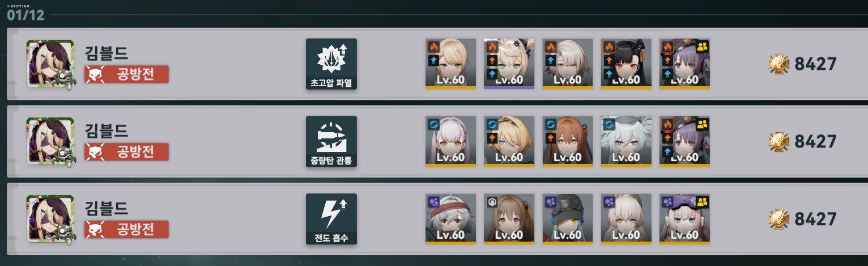Select third row's gold medal score icon
Viewport: 868px width, 266px height.
(780, 219)
